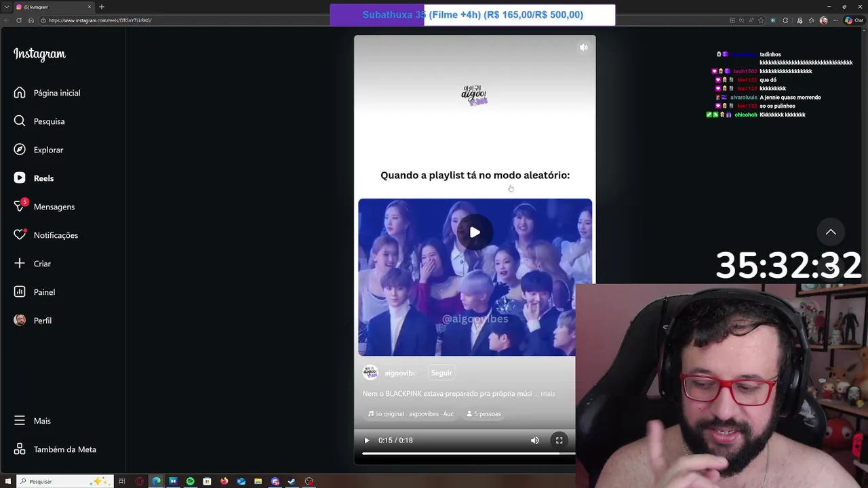Open Task View on taskbar
Image resolution: width=868 pixels, height=488 pixels.
pos(122,481)
